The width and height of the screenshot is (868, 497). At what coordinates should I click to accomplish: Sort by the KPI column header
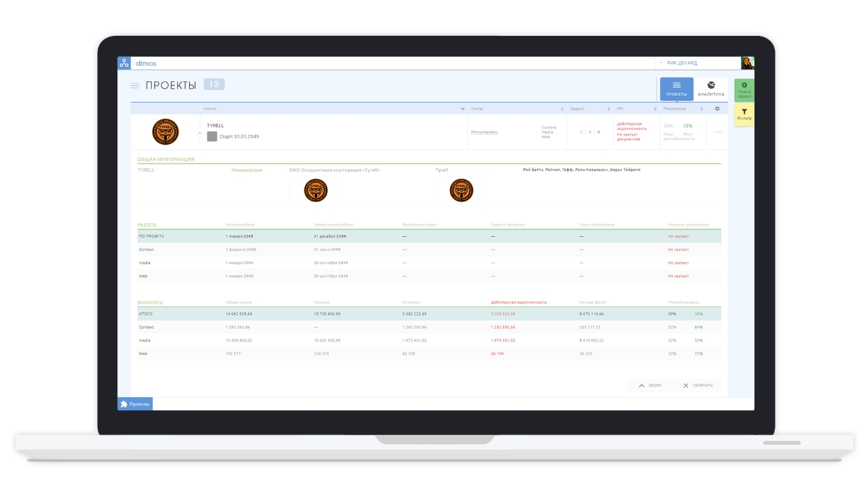[655, 109]
